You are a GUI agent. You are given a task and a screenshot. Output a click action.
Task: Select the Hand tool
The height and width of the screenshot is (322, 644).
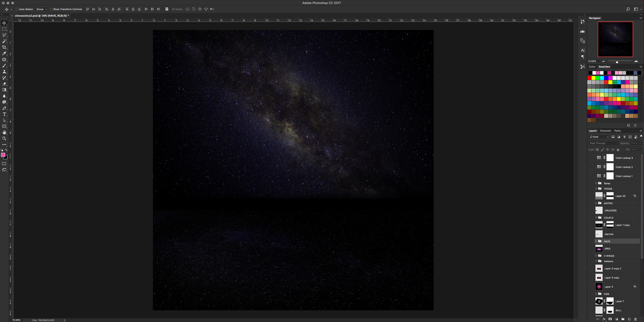point(4,132)
